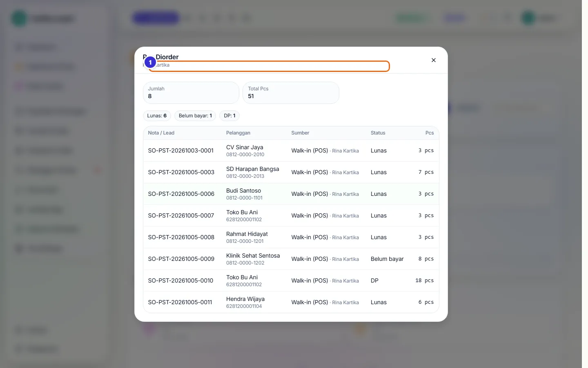Click the Status column header
Viewport: 588px width, 368px height.
(378, 133)
